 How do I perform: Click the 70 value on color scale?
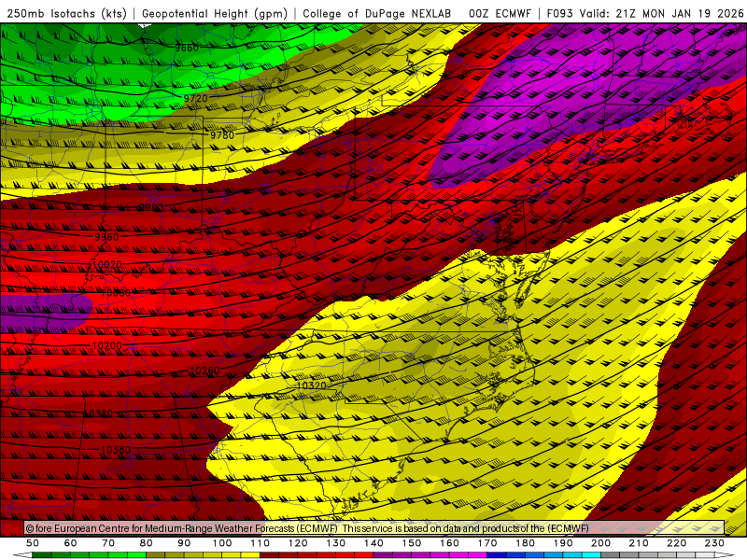(x=108, y=543)
